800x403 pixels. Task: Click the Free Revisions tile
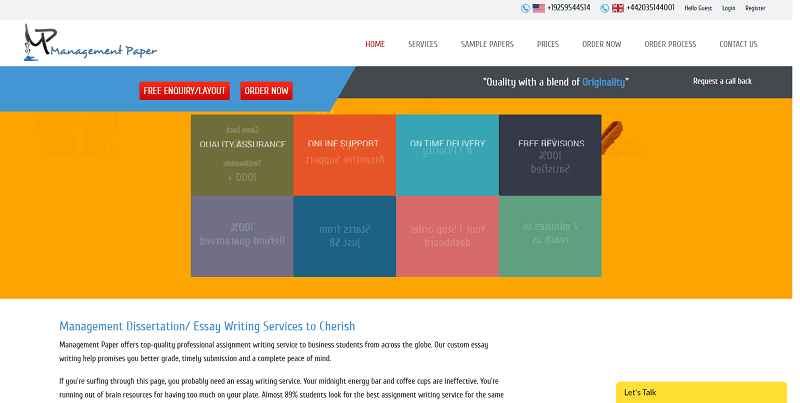550,155
